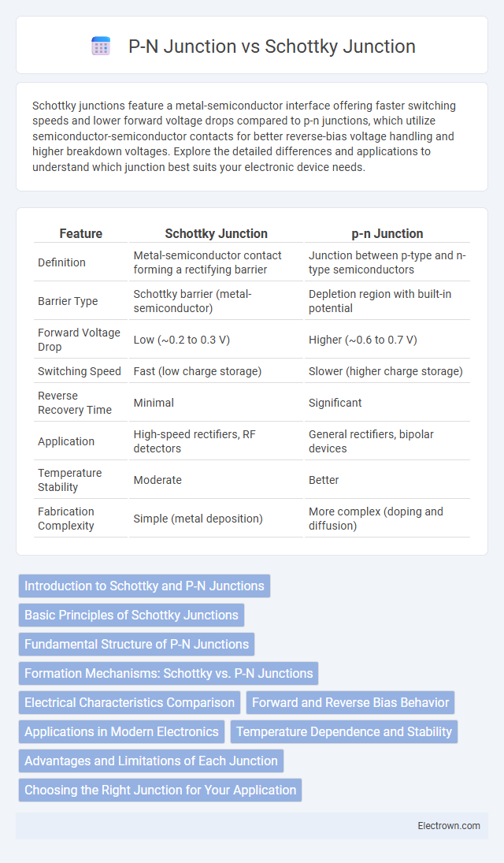Open Forward and Reverse Bias Behavior section
504x863 pixels.
pos(350,702)
